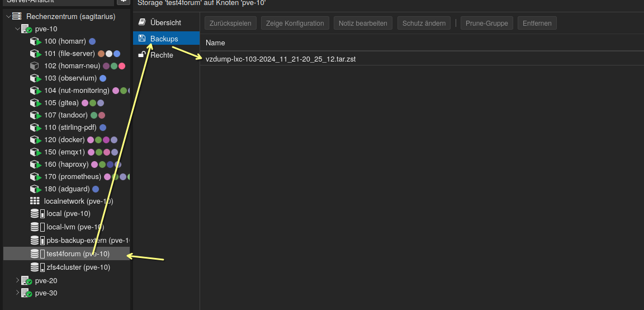
Task: Click the book icon beside Übersicht
Action: tap(142, 22)
